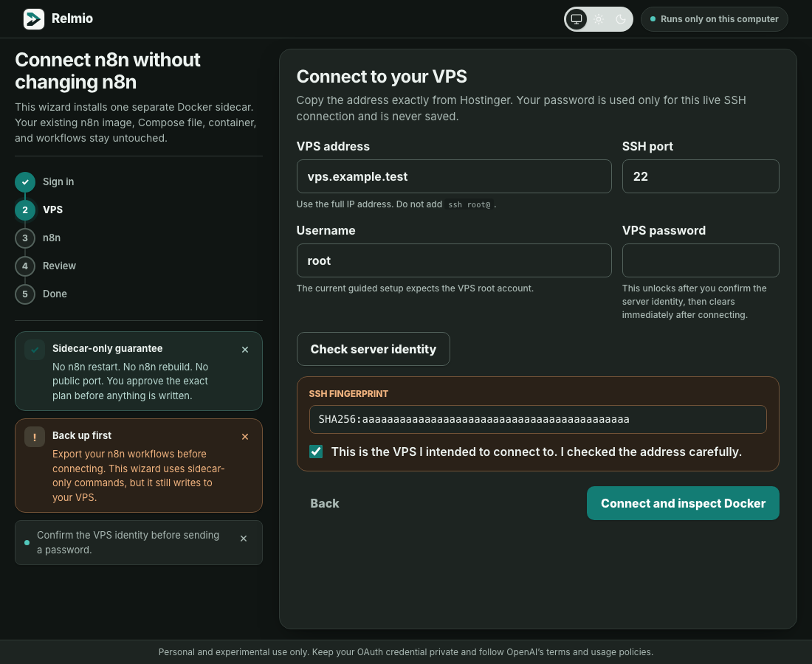The image size is (812, 664).
Task: Click Runs only on this computer badge
Action: pyautogui.click(x=714, y=19)
